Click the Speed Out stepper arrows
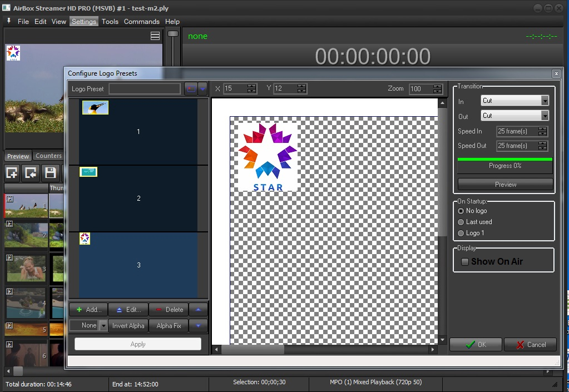 coord(542,146)
